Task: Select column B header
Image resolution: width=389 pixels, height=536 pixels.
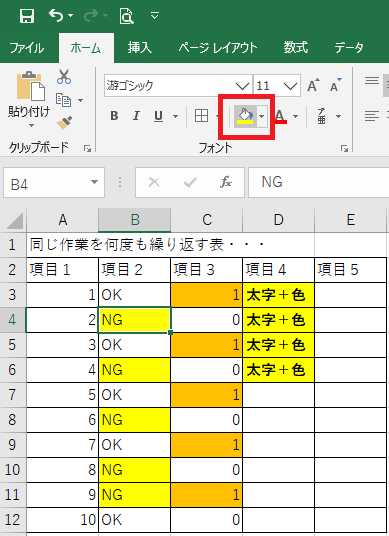Action: pos(135,220)
